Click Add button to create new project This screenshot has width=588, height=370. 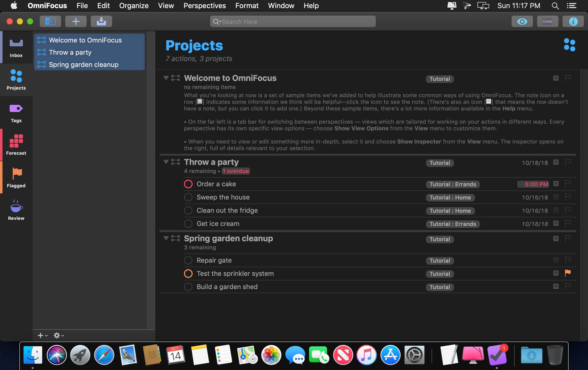click(75, 21)
